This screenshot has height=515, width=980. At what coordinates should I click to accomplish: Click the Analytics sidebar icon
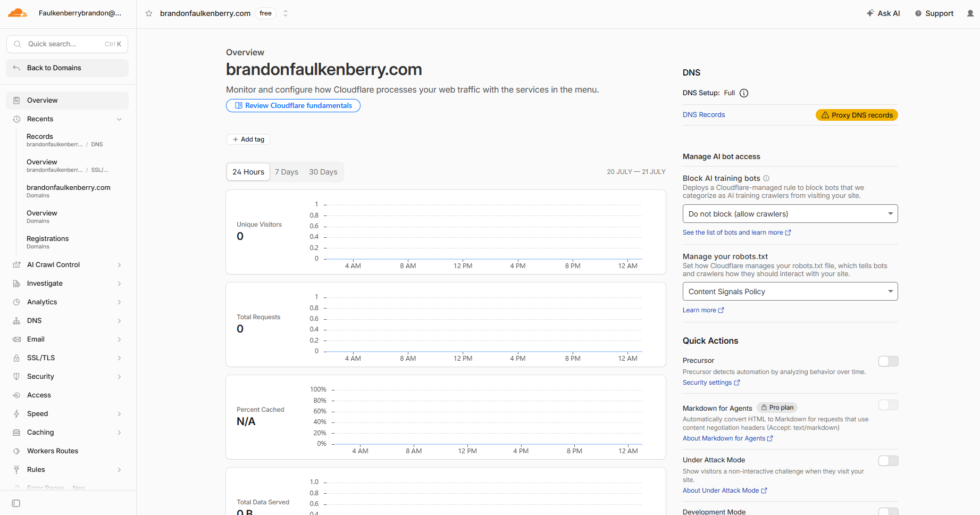coord(16,302)
